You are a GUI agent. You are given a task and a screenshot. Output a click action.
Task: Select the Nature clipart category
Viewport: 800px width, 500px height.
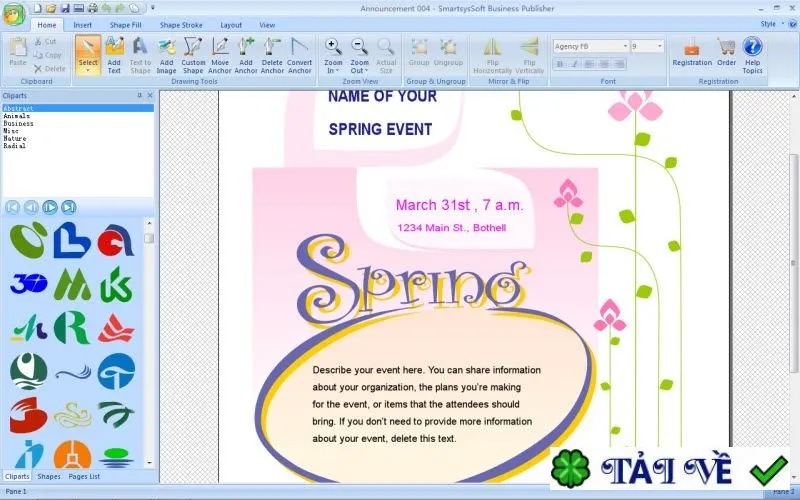[78, 138]
